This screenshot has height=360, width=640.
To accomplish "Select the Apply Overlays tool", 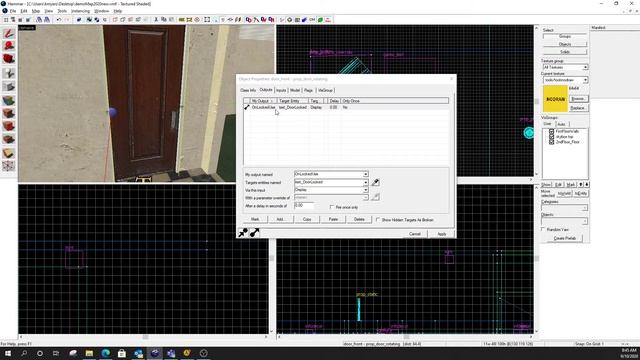I will (9, 139).
